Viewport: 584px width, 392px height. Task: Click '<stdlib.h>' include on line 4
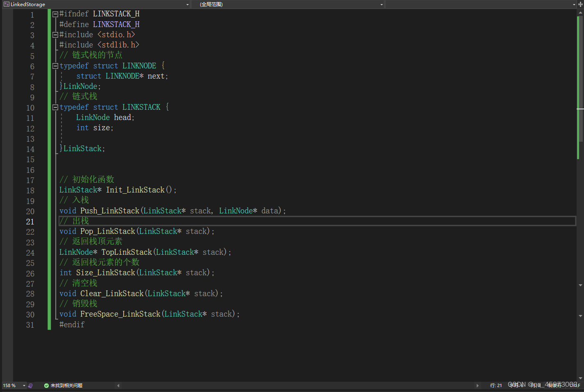(x=118, y=45)
